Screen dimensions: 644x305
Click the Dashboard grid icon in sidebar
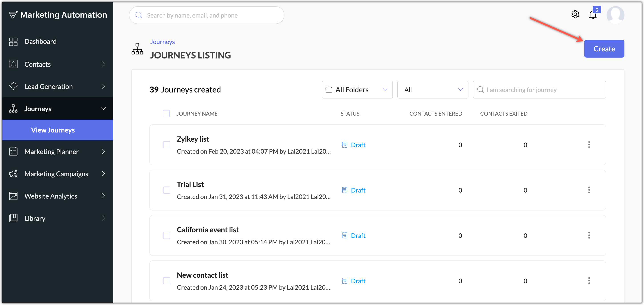[13, 42]
